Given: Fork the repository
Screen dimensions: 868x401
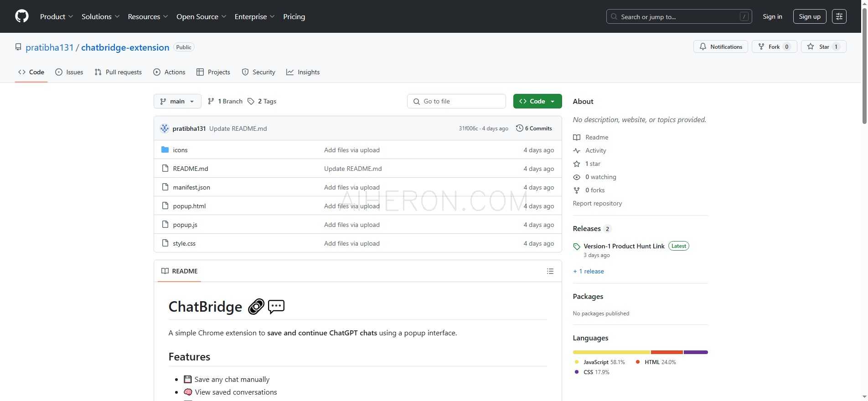Looking at the screenshot, I should [774, 46].
